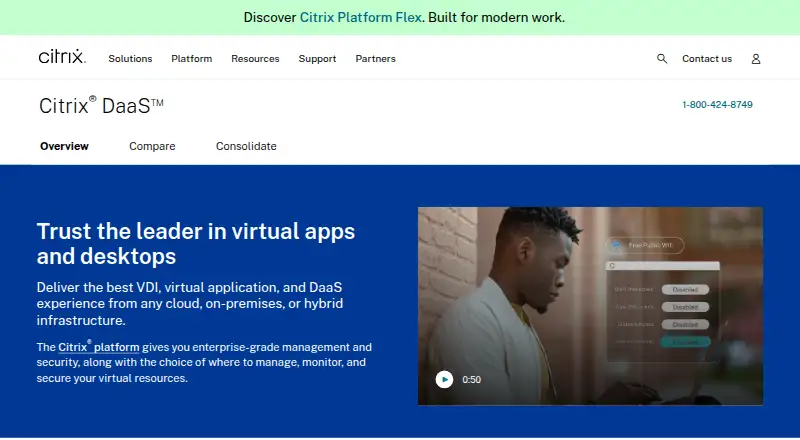Screen dimensions: 800x440
Task: Click the Contact us link
Action: pyautogui.click(x=707, y=59)
